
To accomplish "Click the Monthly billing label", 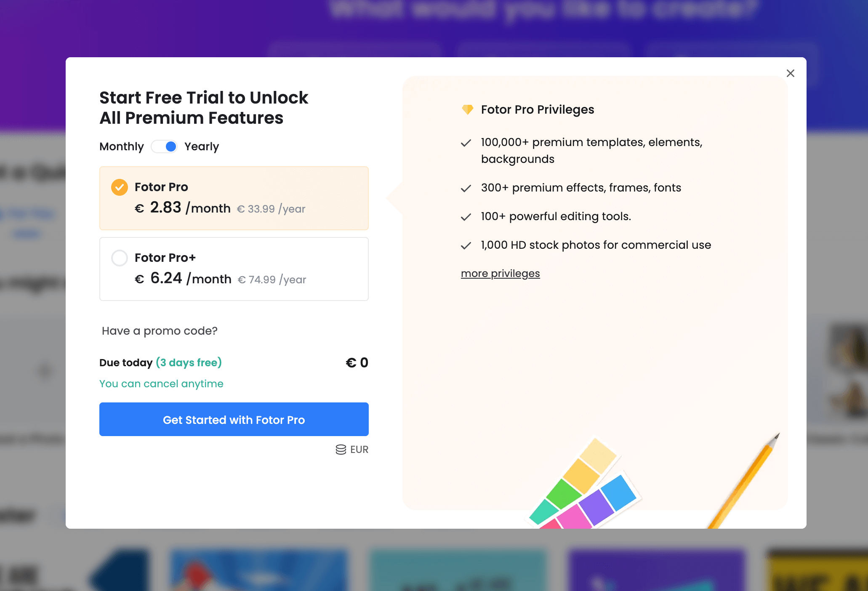I will (121, 146).
